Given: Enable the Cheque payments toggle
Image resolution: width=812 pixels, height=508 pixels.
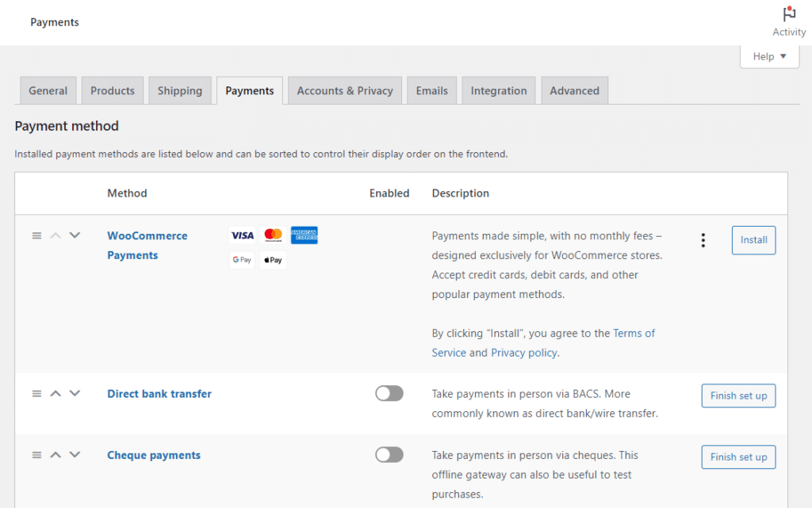Looking at the screenshot, I should click(389, 454).
